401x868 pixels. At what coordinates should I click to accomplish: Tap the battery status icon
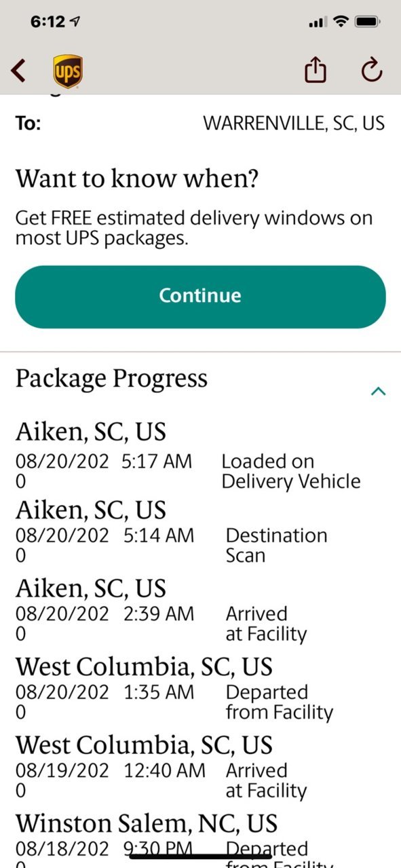click(367, 22)
